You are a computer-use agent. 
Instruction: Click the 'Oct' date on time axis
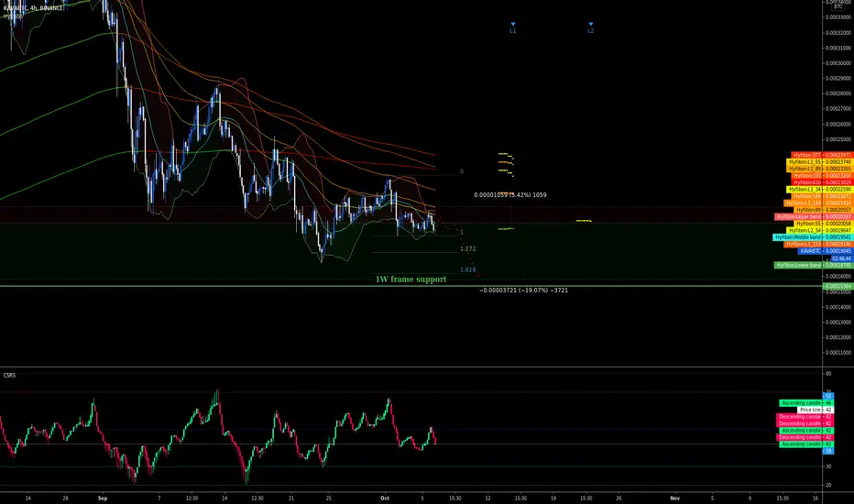coord(385,498)
